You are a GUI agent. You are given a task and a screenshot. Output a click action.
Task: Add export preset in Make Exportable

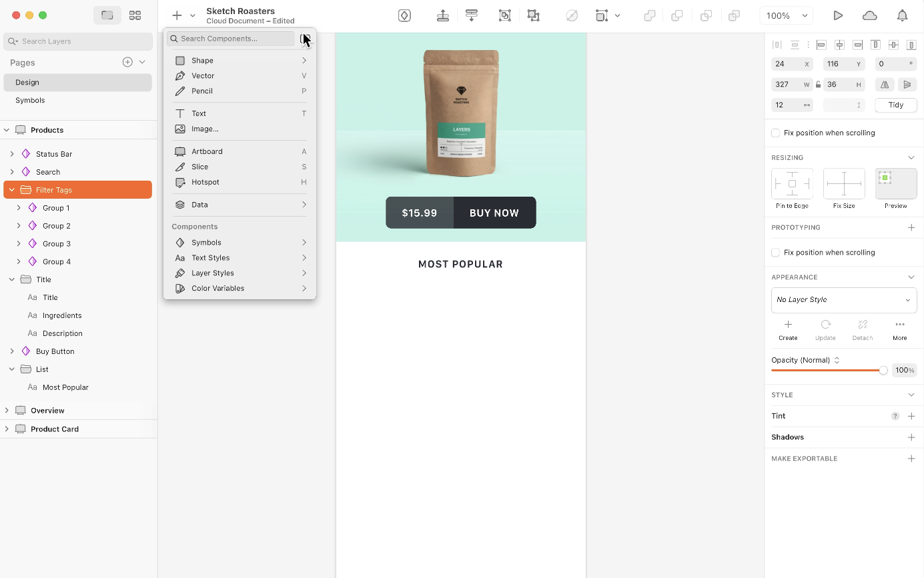coord(911,459)
